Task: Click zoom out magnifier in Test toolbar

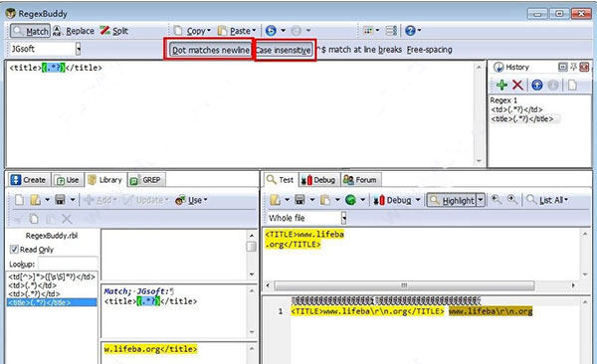Action: pos(497,200)
